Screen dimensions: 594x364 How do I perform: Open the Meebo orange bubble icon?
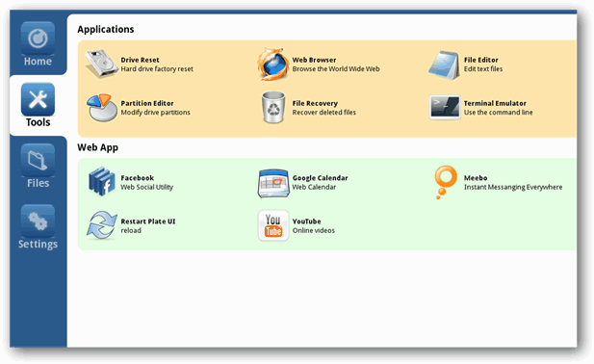pyautogui.click(x=445, y=182)
